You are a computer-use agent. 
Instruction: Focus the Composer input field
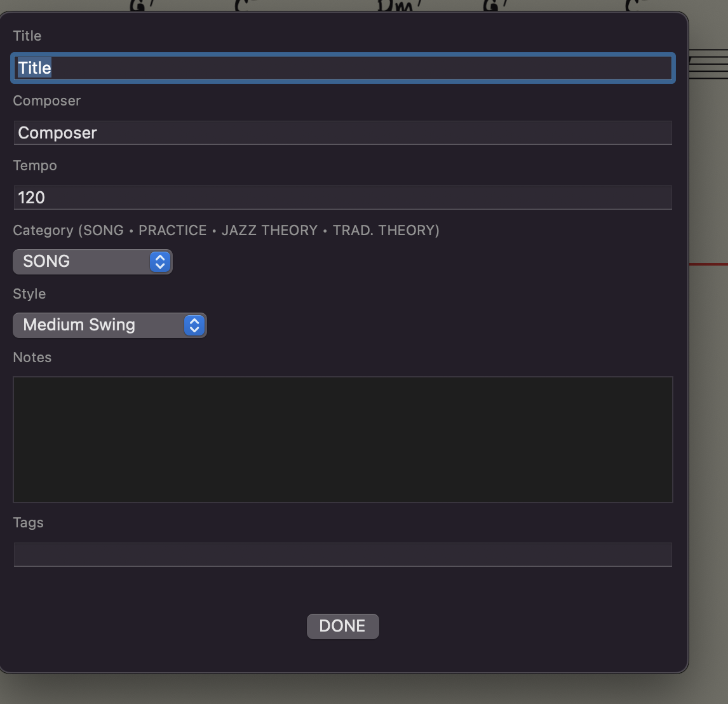pyautogui.click(x=343, y=133)
